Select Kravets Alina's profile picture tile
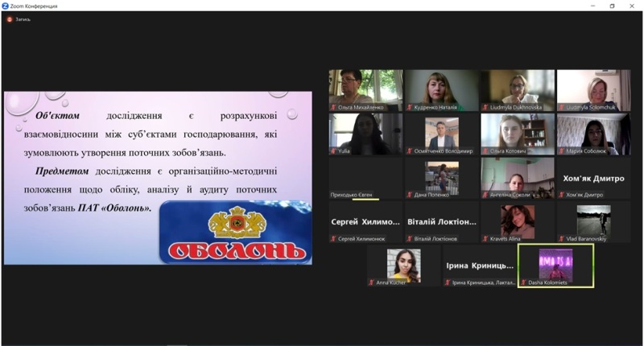 518,221
